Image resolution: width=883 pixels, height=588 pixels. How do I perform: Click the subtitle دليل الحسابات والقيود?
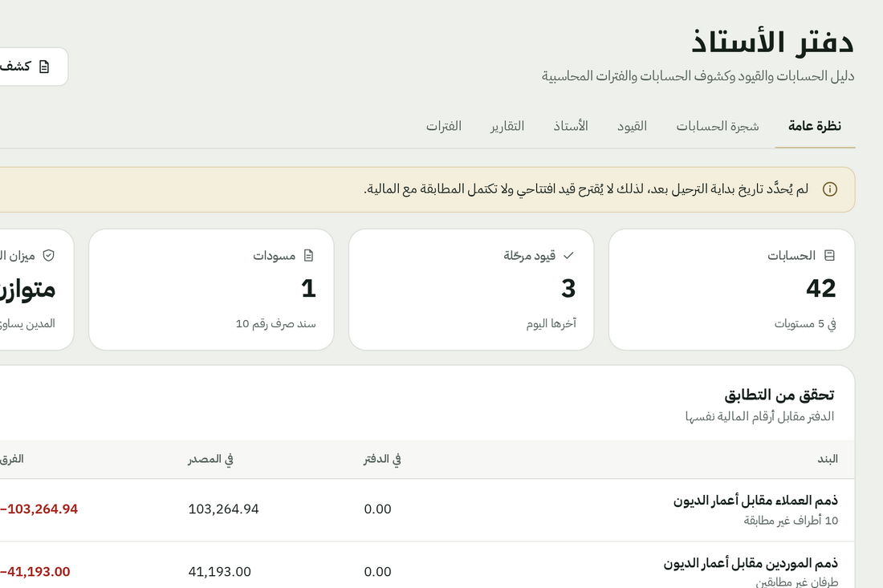coord(698,76)
